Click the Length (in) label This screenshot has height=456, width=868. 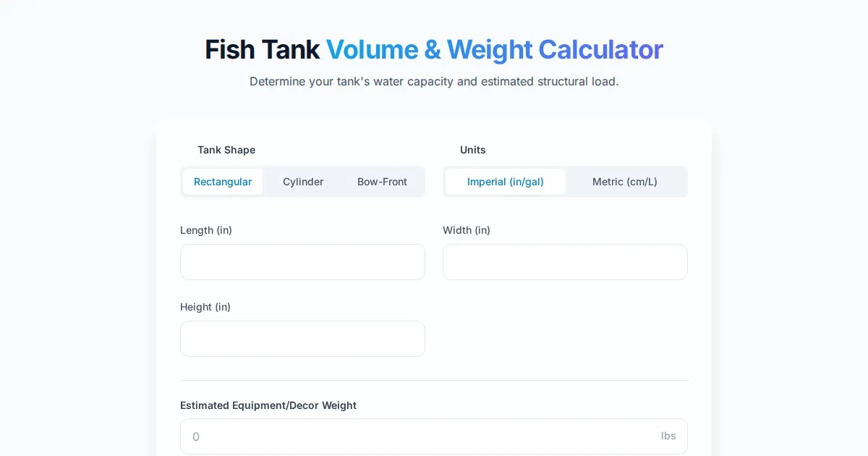tap(206, 230)
